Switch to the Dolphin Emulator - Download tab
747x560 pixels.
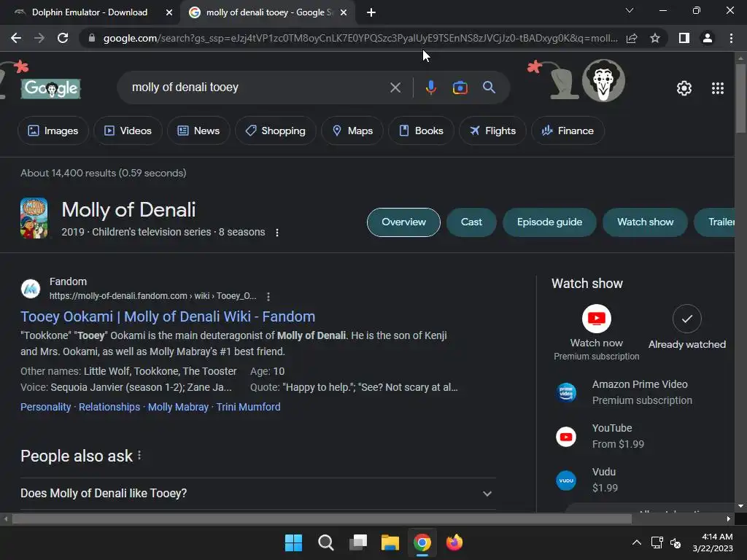click(90, 12)
